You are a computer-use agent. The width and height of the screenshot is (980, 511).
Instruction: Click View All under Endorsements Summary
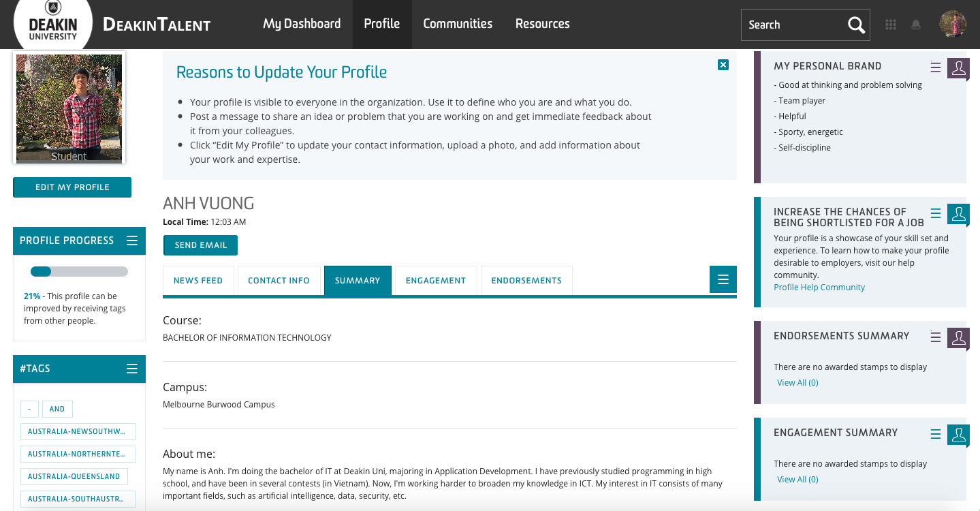(x=797, y=383)
